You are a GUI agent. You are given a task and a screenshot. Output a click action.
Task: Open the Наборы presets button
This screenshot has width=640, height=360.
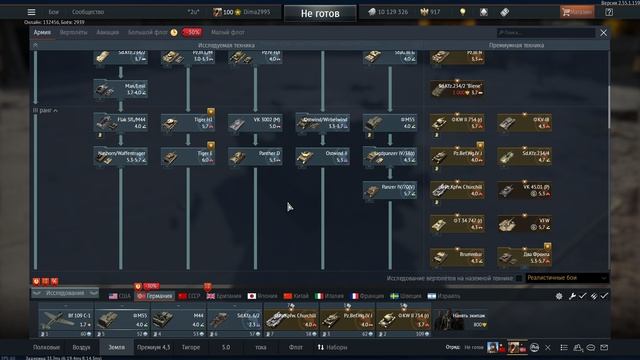[x=332, y=347]
